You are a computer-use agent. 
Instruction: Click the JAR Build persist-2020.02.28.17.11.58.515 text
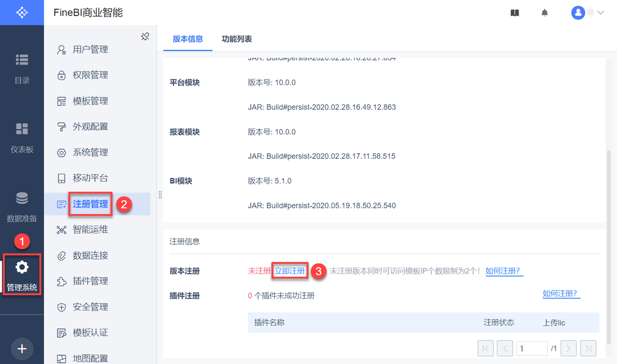(x=322, y=156)
